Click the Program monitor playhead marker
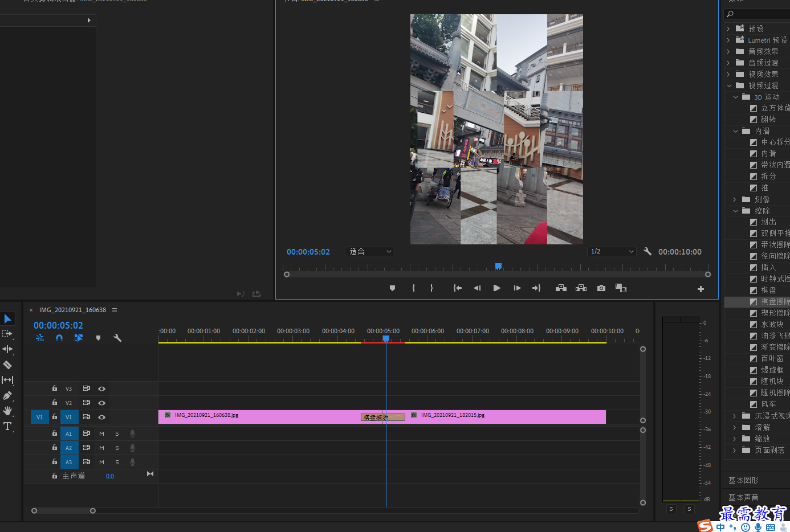Viewport: 790px width, 532px height. (x=498, y=266)
